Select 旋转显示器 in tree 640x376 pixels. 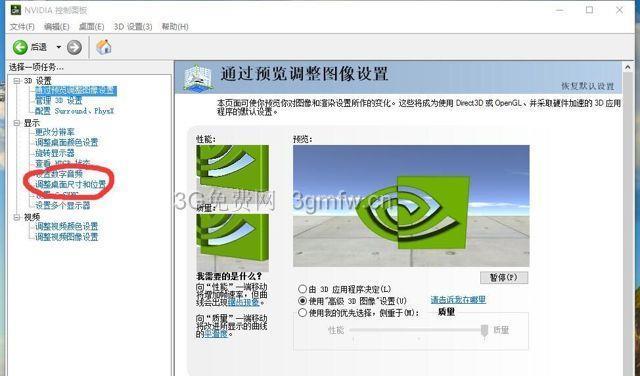(55, 153)
